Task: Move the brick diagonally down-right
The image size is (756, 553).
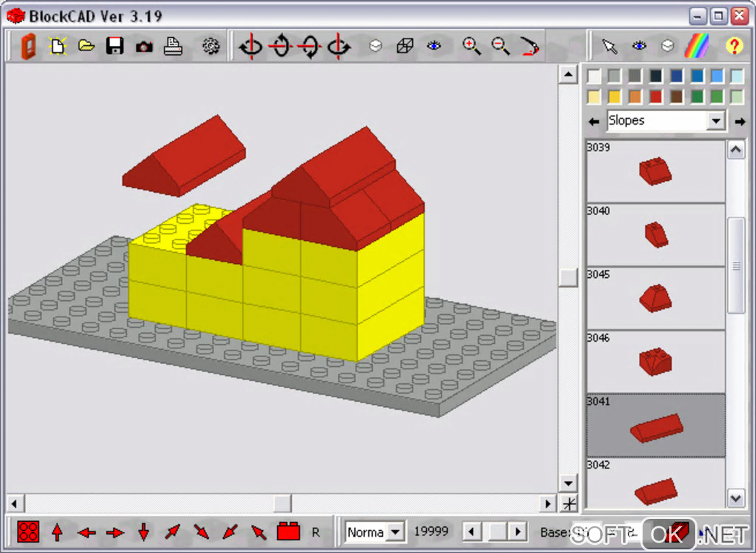Action: click(201, 532)
